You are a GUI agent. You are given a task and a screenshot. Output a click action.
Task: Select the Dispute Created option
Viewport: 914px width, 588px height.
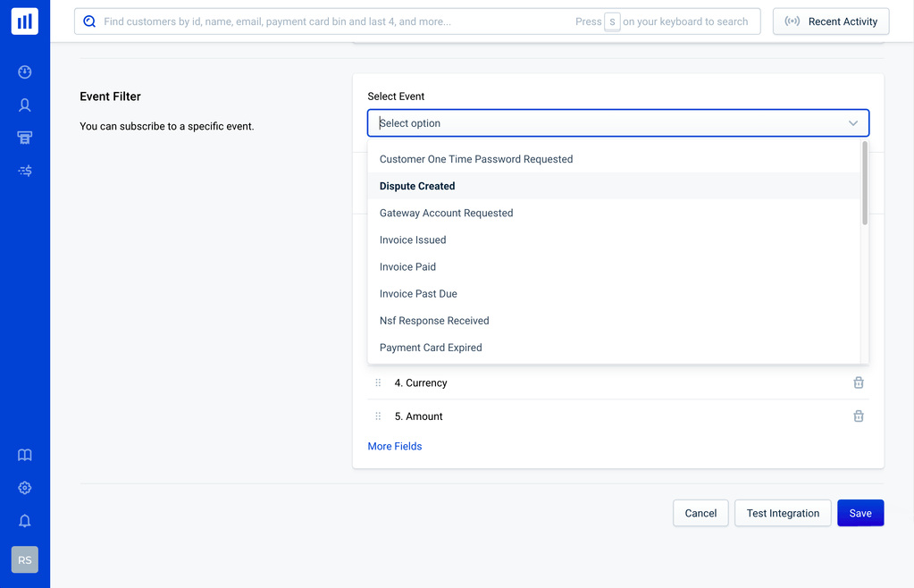(x=417, y=186)
